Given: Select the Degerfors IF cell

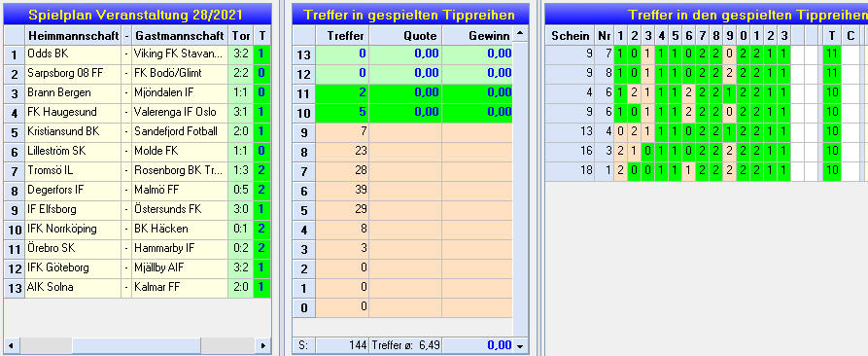Looking at the screenshot, I should click(73, 190).
